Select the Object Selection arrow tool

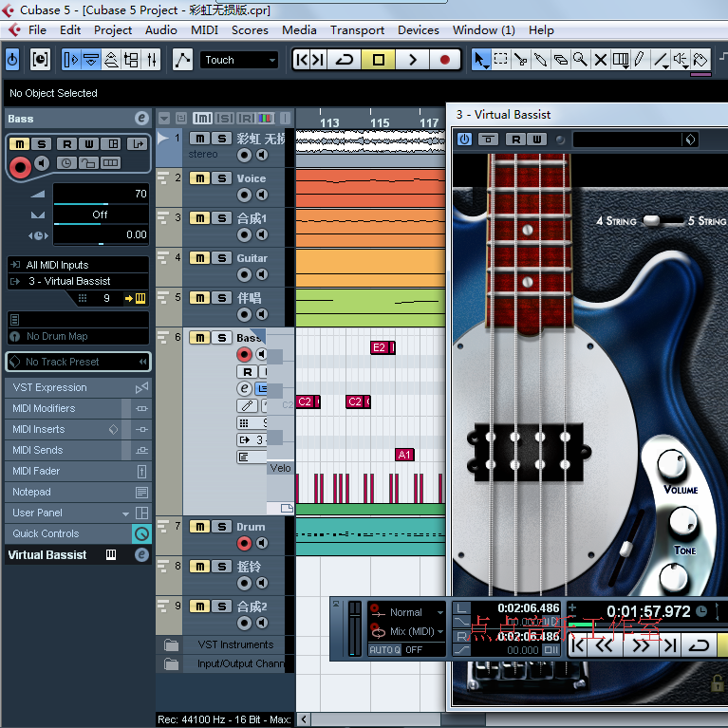[480, 60]
